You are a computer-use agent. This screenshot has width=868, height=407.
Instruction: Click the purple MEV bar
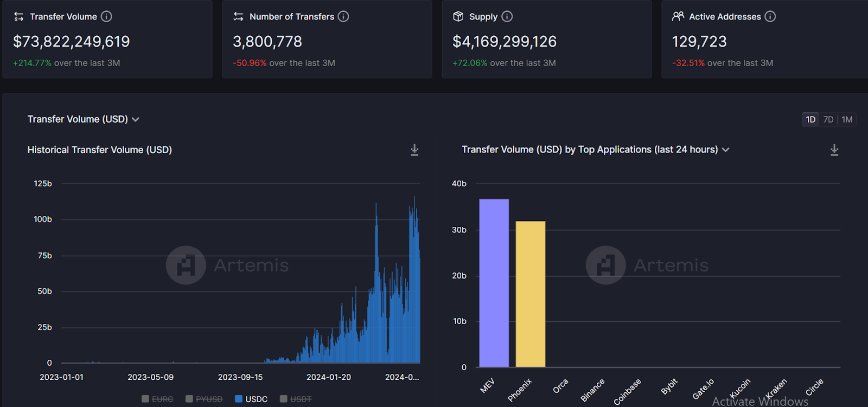pyautogui.click(x=494, y=283)
